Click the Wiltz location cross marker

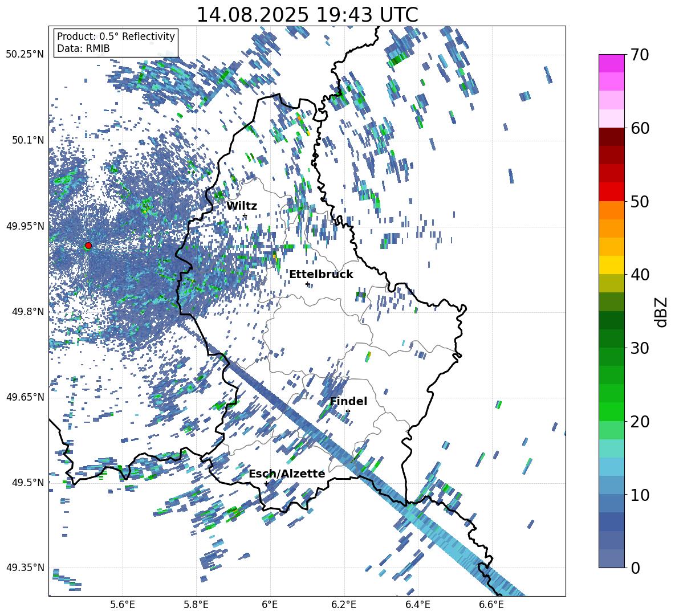click(245, 215)
